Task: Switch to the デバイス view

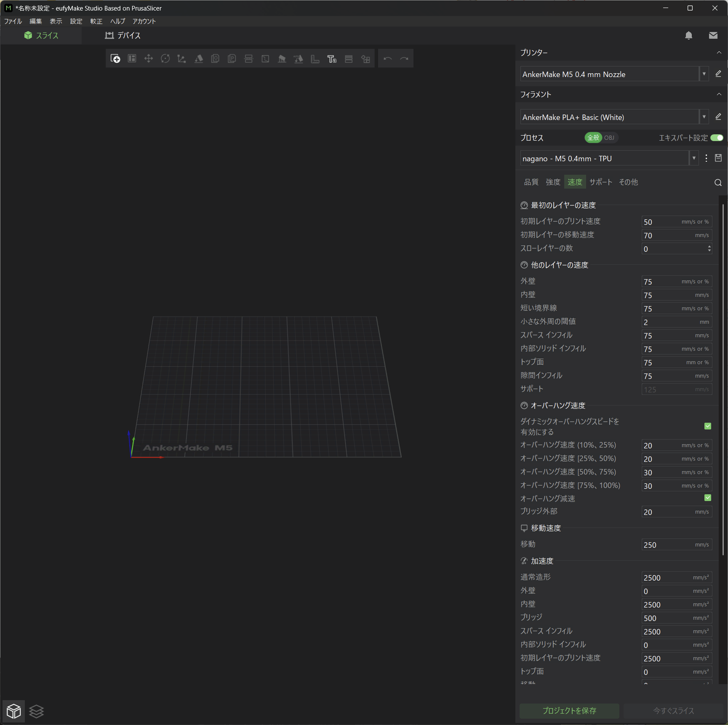Action: (123, 36)
